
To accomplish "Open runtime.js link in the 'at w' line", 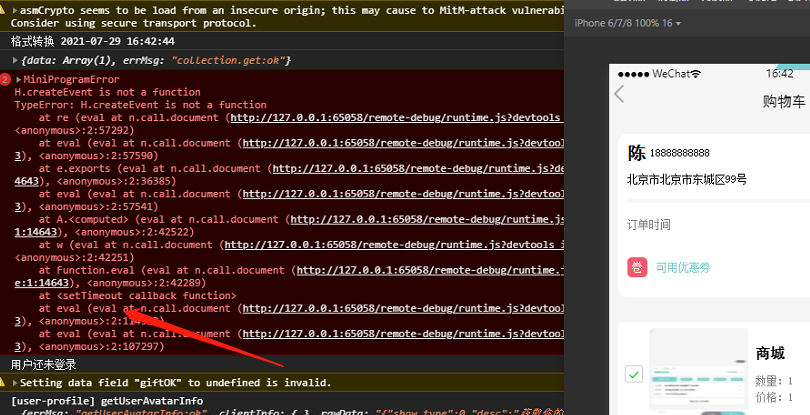I will (394, 245).
